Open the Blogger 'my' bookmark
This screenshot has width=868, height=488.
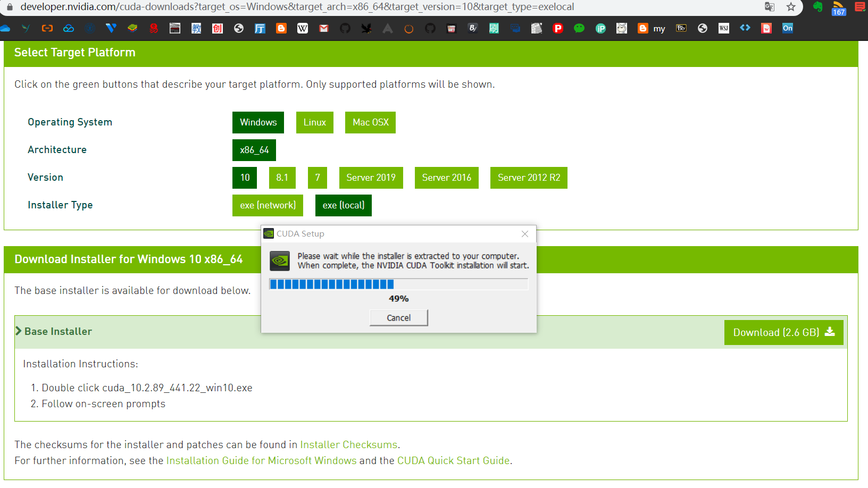652,28
